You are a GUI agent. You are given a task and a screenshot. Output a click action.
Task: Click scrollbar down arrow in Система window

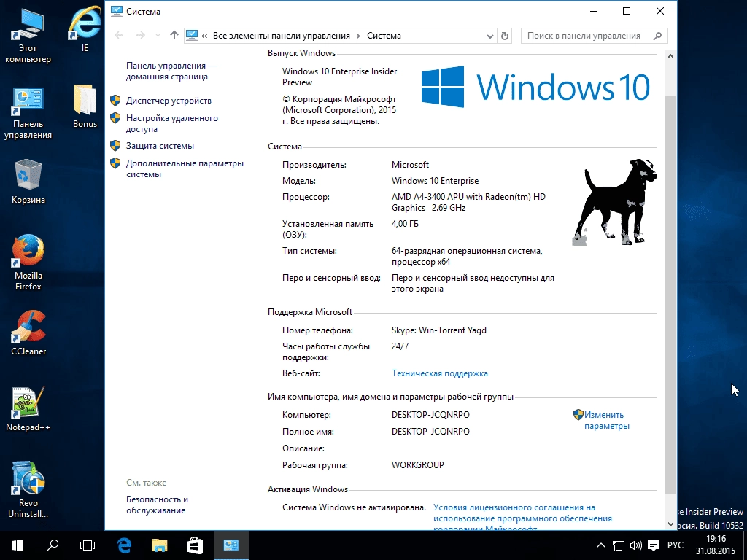pos(671,524)
